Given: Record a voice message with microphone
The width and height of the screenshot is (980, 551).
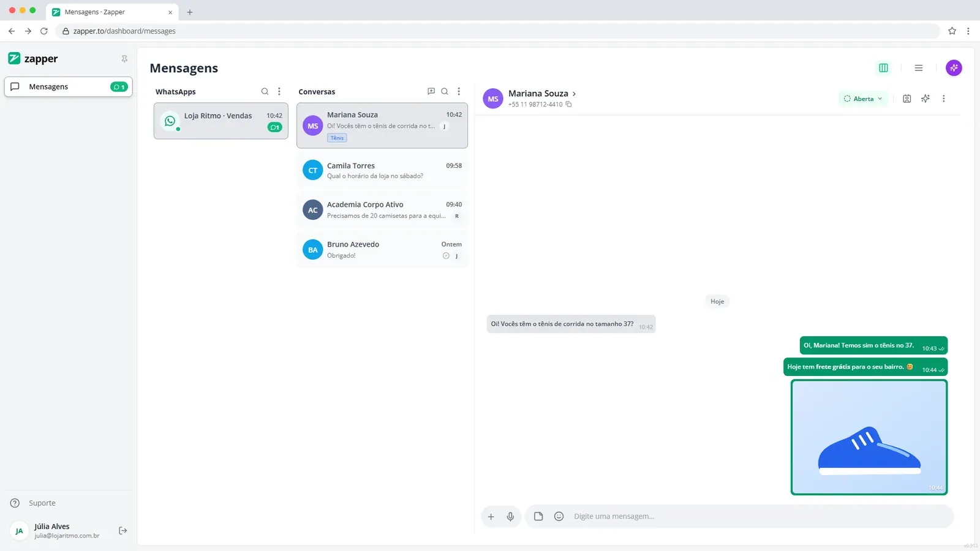Looking at the screenshot, I should 510,517.
